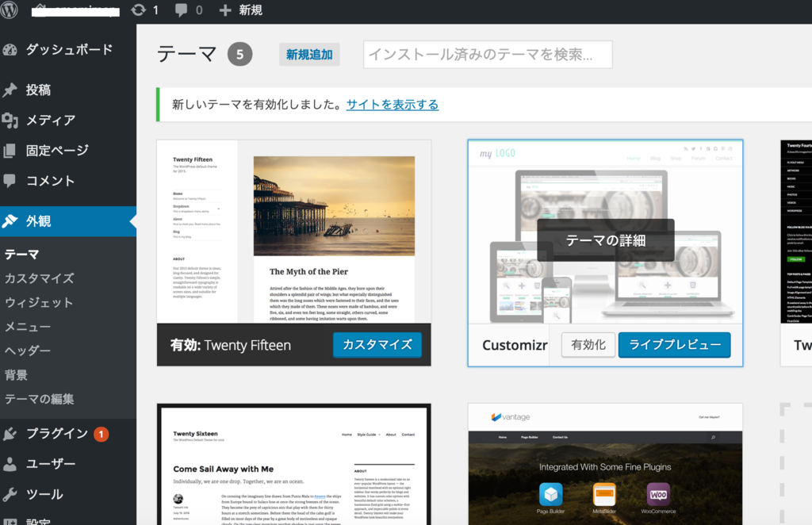Open the comments bubble in admin bar
The width and height of the screenshot is (812, 525).
pos(181,10)
